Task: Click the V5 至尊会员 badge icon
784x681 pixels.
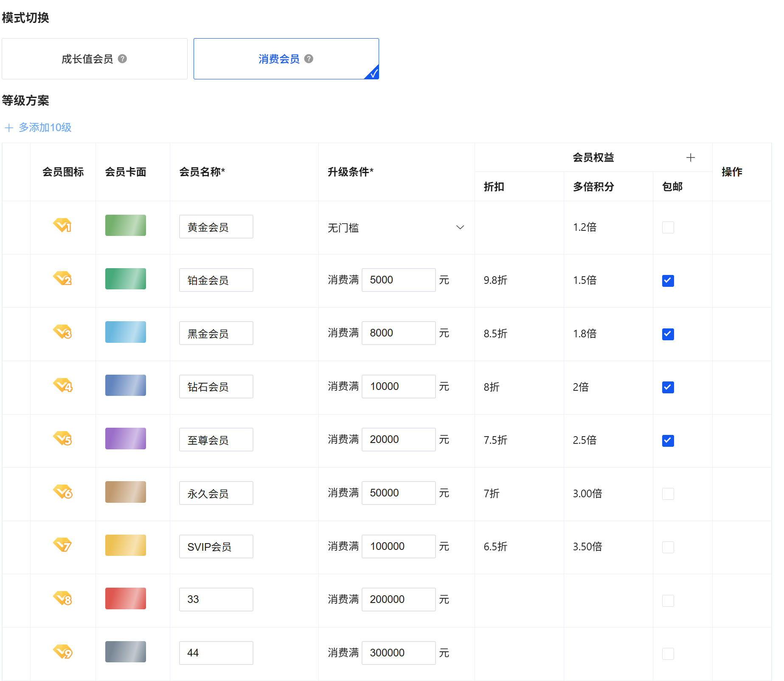Action: point(62,439)
